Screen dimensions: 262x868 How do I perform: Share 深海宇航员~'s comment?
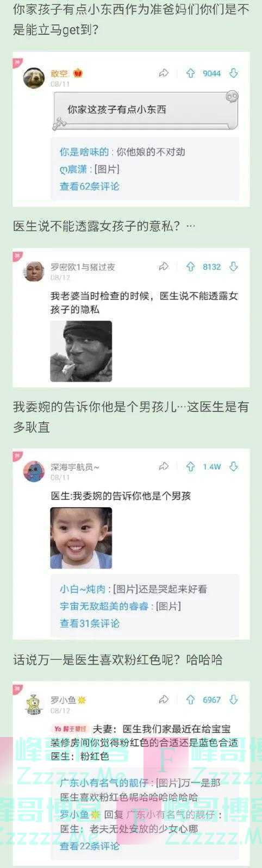coord(164,466)
